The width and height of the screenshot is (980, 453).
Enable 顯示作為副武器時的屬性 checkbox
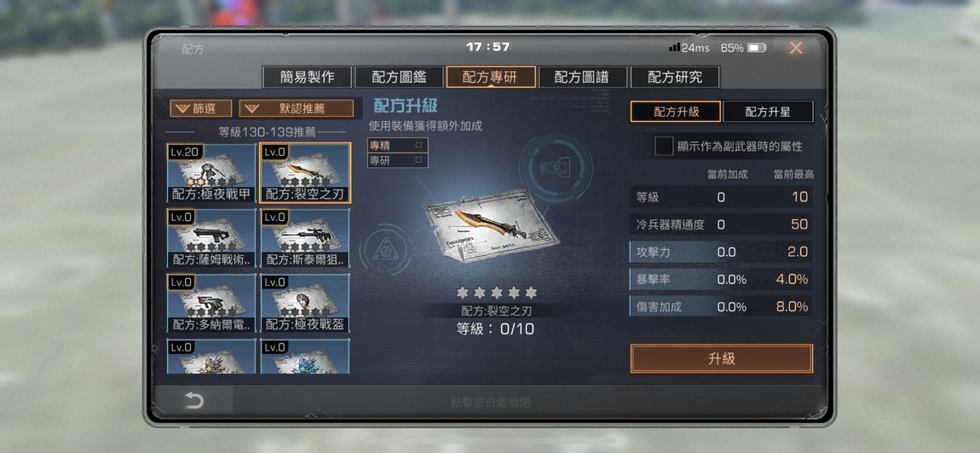point(663,147)
